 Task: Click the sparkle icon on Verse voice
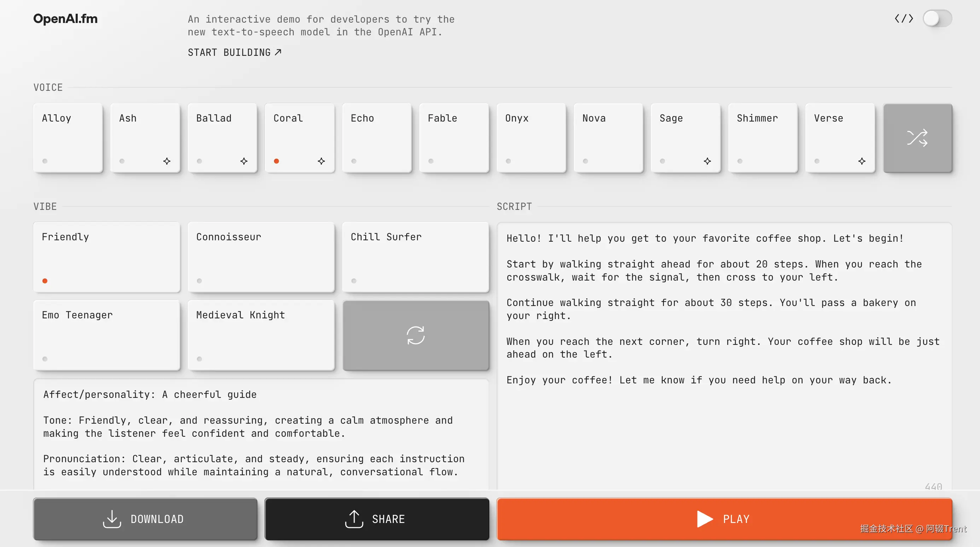coord(862,161)
